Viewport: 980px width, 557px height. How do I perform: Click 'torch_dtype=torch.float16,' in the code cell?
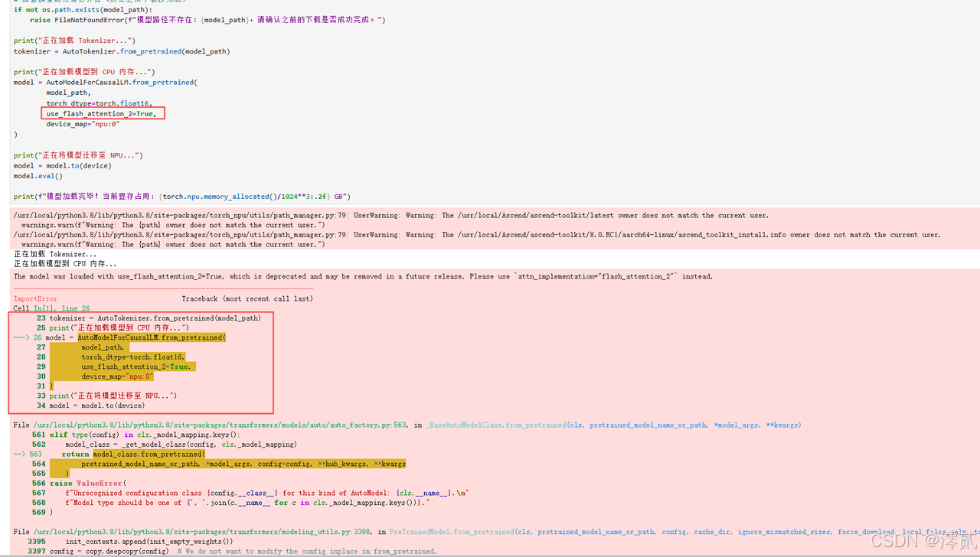click(x=100, y=103)
